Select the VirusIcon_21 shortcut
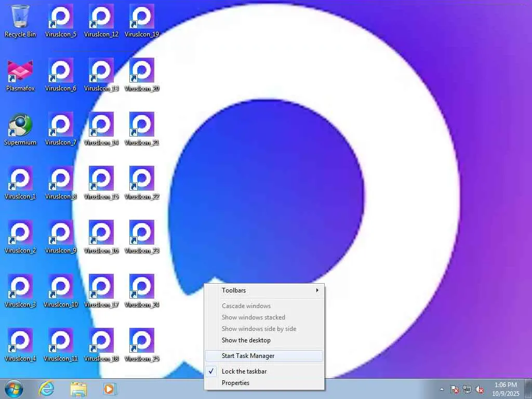 (x=142, y=129)
